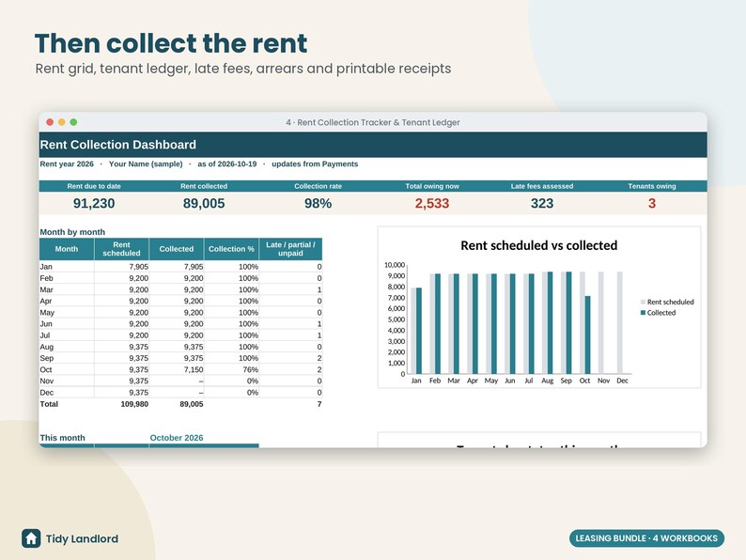The width and height of the screenshot is (746, 560).
Task: Click the Your Name (sample) text
Action: (146, 164)
